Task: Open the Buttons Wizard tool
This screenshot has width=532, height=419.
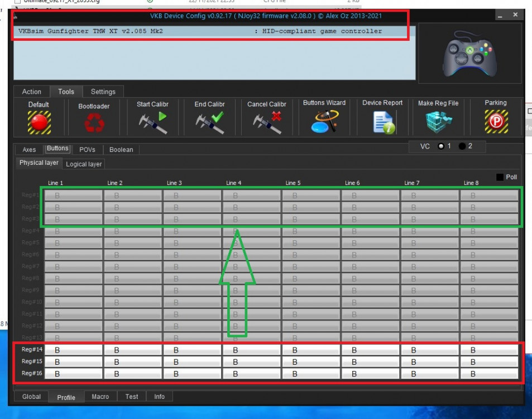Action: (324, 121)
